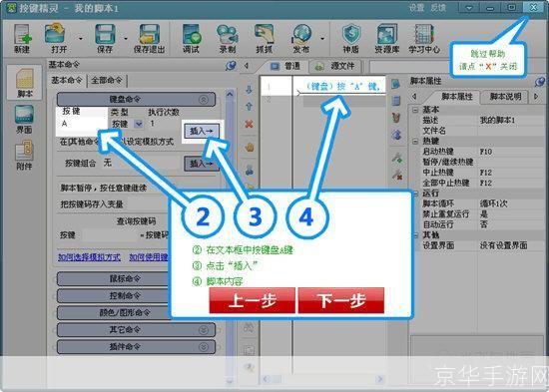The image size is (549, 392).
Task: Click script line (键盘)按"A"键
Action: tap(342, 87)
